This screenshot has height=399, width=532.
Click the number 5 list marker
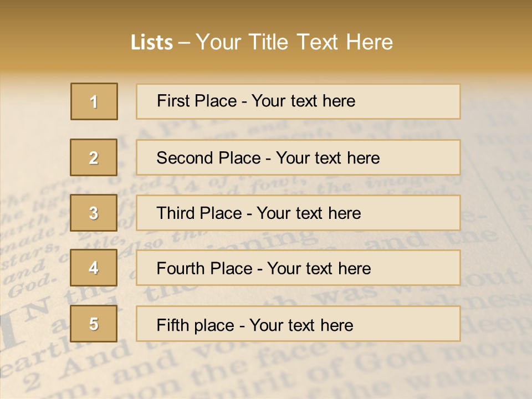94,324
